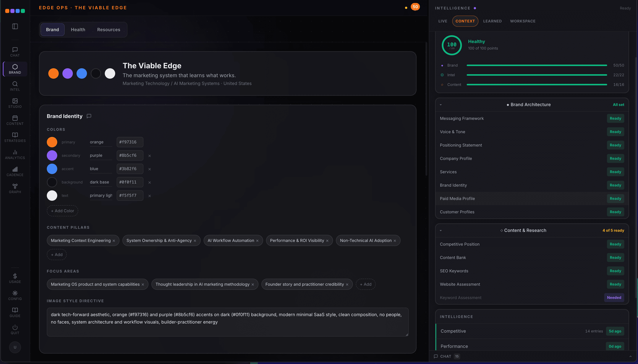
Task: Click the secondary purple color swatch
Action: coord(52,155)
